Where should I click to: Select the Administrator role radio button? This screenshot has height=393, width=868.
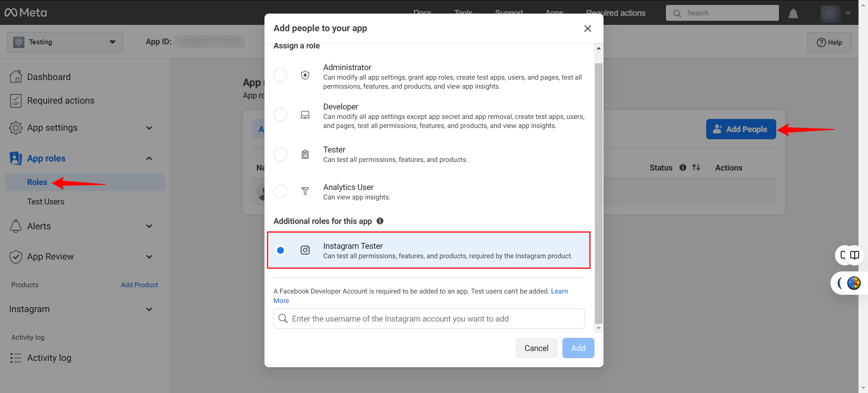pyautogui.click(x=280, y=75)
